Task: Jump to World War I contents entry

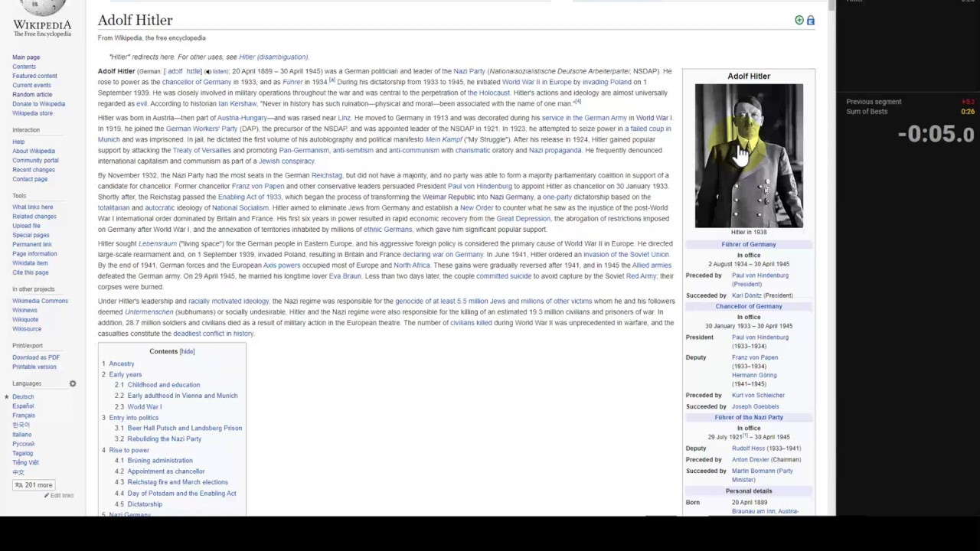Action: 145,406
